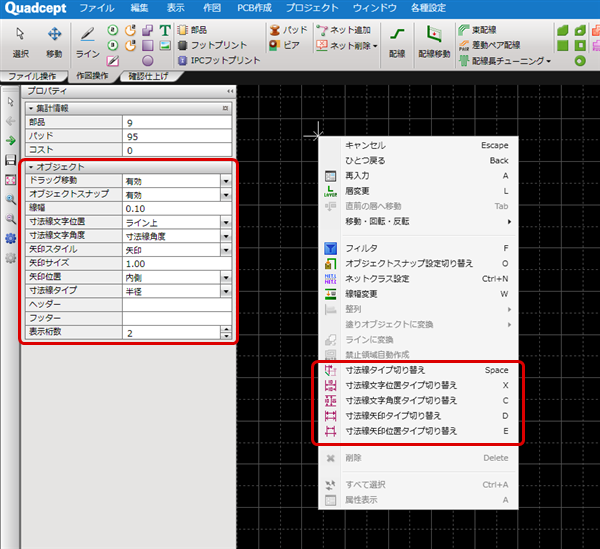Click ネット追加 add net
Screen dimensions: 600x549
(343, 30)
